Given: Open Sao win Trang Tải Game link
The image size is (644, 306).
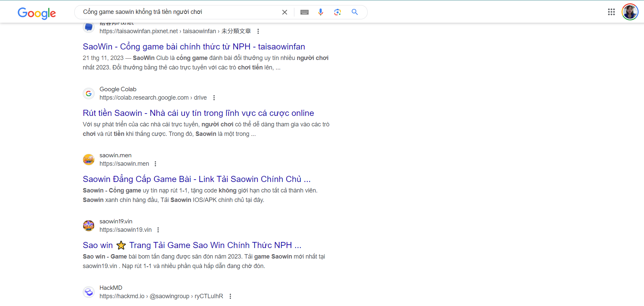Looking at the screenshot, I should (192, 245).
